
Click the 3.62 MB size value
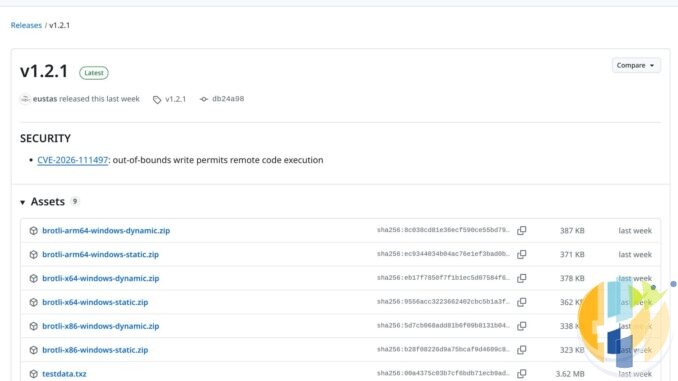(x=570, y=373)
